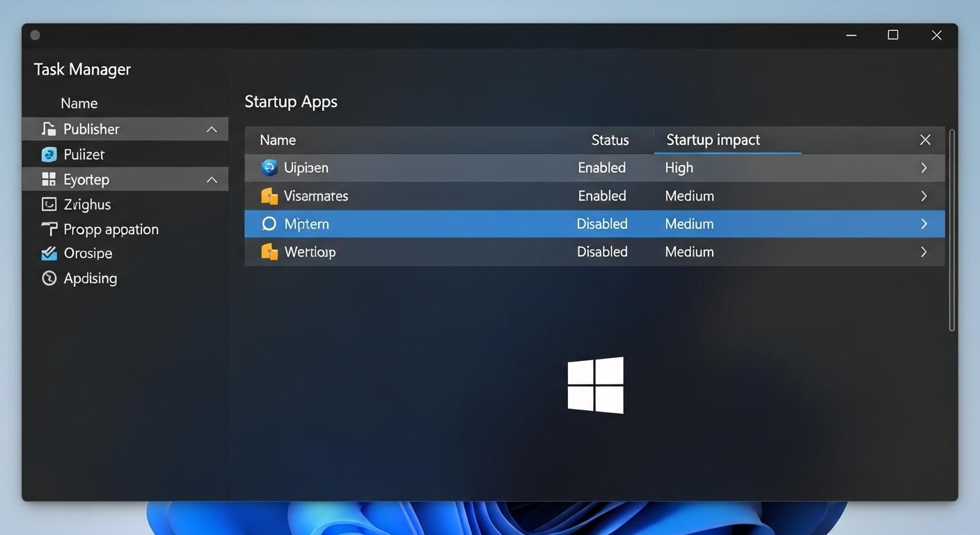Click the Uipiзen app icon in the list
Screen dimensions: 980x535
[x=269, y=167]
